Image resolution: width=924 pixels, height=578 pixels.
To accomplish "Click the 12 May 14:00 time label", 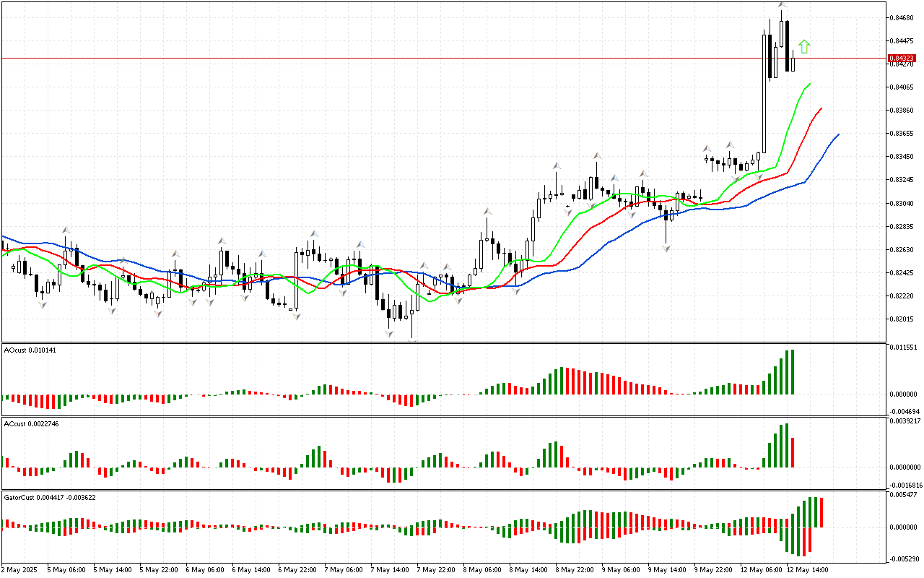I will (x=807, y=569).
